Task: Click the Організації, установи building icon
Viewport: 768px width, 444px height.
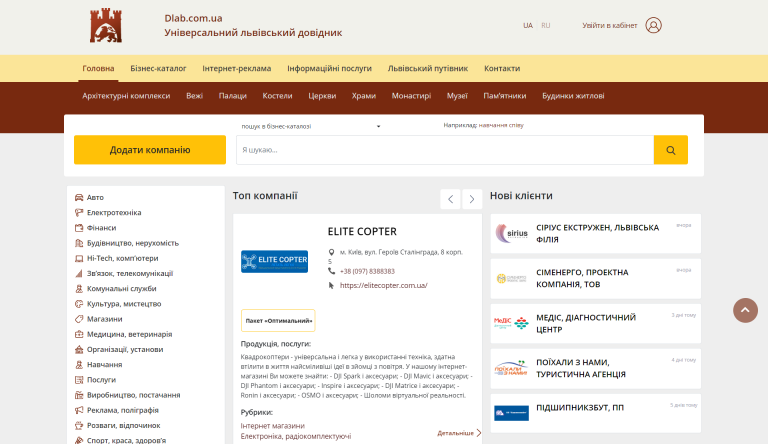Action: tap(79, 349)
